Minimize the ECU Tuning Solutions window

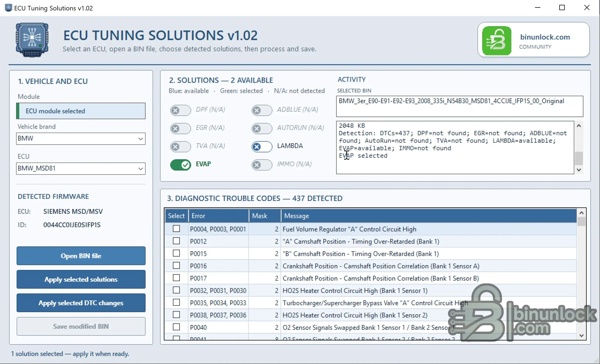coord(538,8)
